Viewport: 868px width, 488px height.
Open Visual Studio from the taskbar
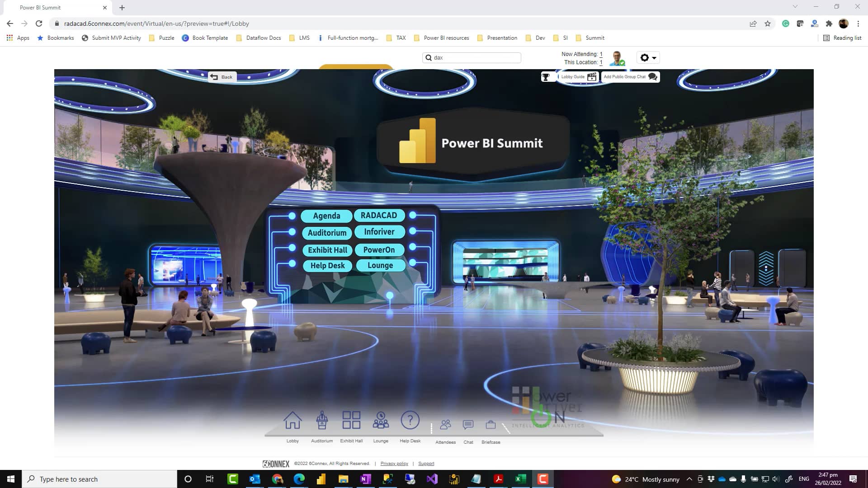pos(432,479)
